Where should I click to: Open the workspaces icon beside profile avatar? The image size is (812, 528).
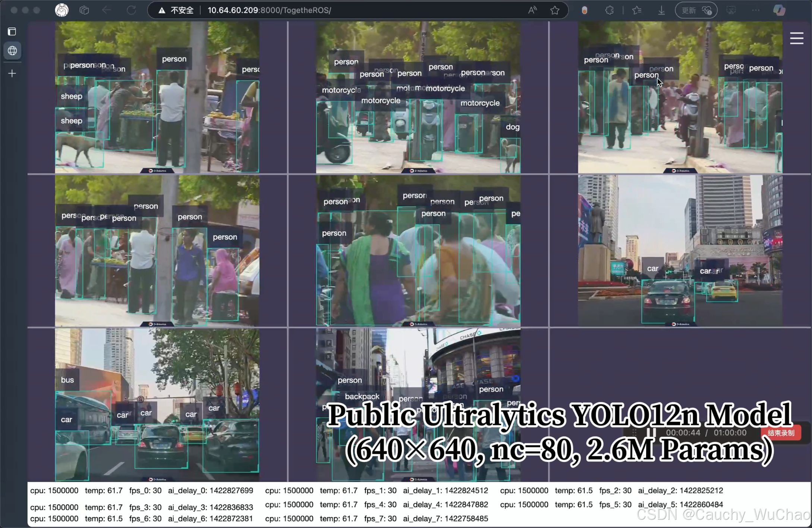click(x=84, y=10)
